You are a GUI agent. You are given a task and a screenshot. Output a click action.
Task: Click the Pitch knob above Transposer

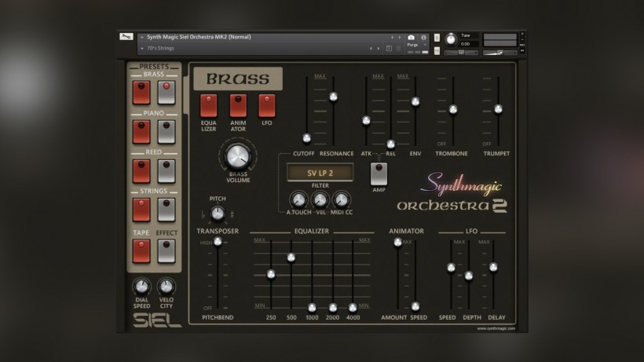click(x=218, y=214)
